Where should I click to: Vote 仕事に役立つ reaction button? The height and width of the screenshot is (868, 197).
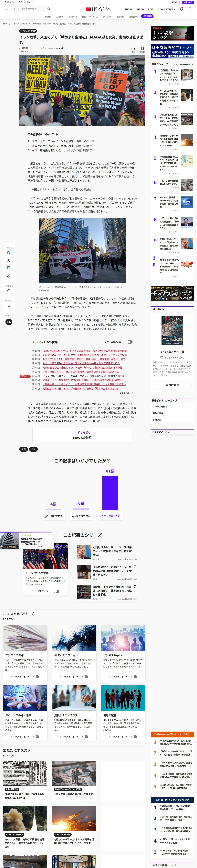(x=54, y=516)
